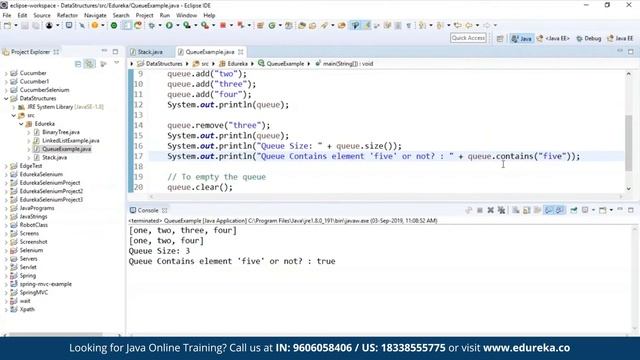The width and height of the screenshot is (640, 360).
Task: Click the editor horizontal scrollbar
Action: coord(386,196)
